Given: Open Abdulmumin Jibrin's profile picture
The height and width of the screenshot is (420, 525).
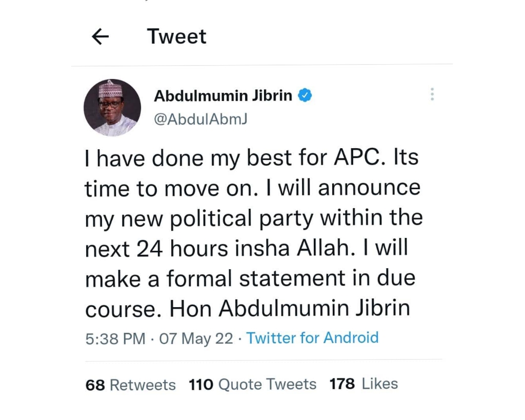Looking at the screenshot, I should click(x=112, y=108).
